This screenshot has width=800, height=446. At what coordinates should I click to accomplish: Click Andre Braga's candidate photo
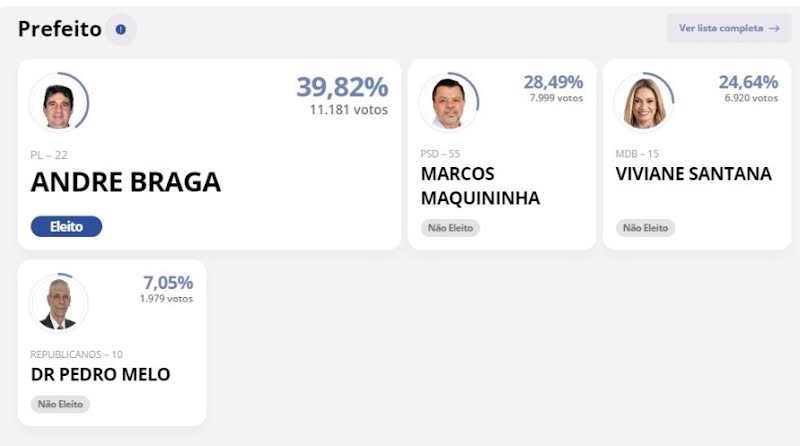(59, 101)
